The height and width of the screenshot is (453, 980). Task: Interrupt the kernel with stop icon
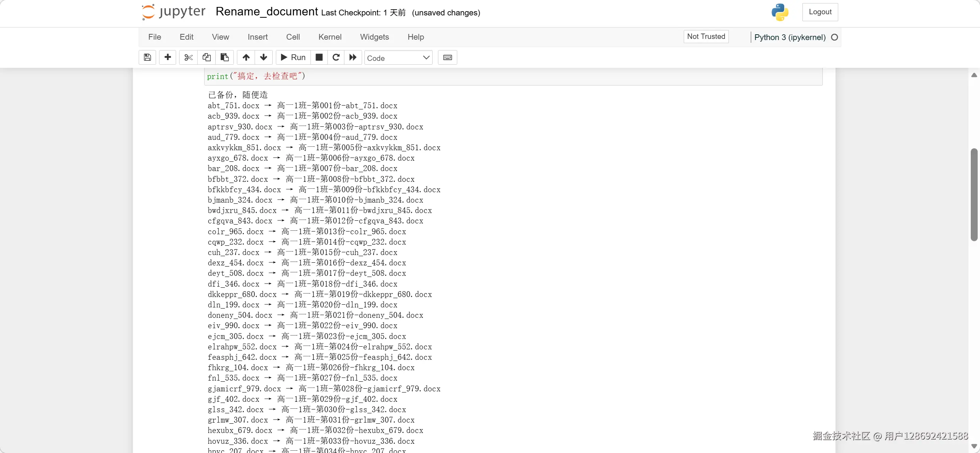[319, 57]
